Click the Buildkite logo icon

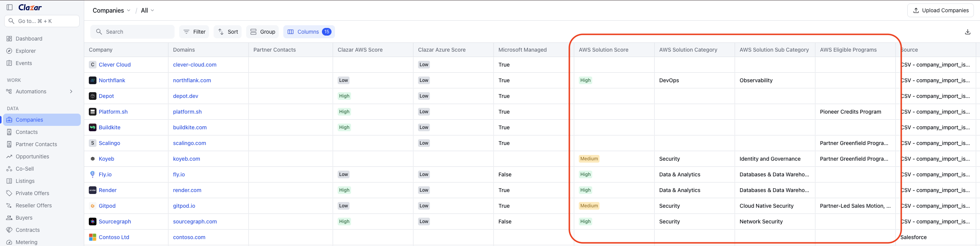[x=93, y=127]
